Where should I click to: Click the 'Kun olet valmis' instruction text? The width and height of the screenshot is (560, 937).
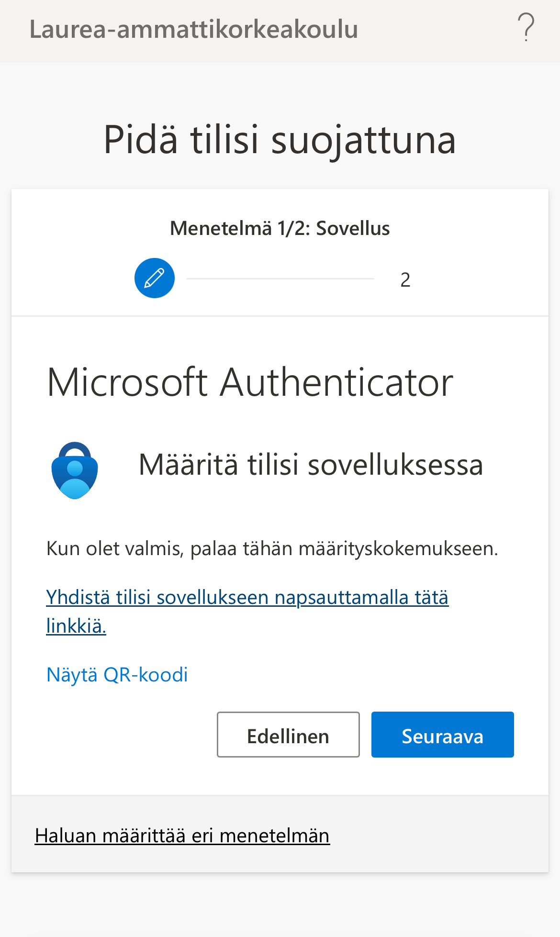pyautogui.click(x=272, y=548)
